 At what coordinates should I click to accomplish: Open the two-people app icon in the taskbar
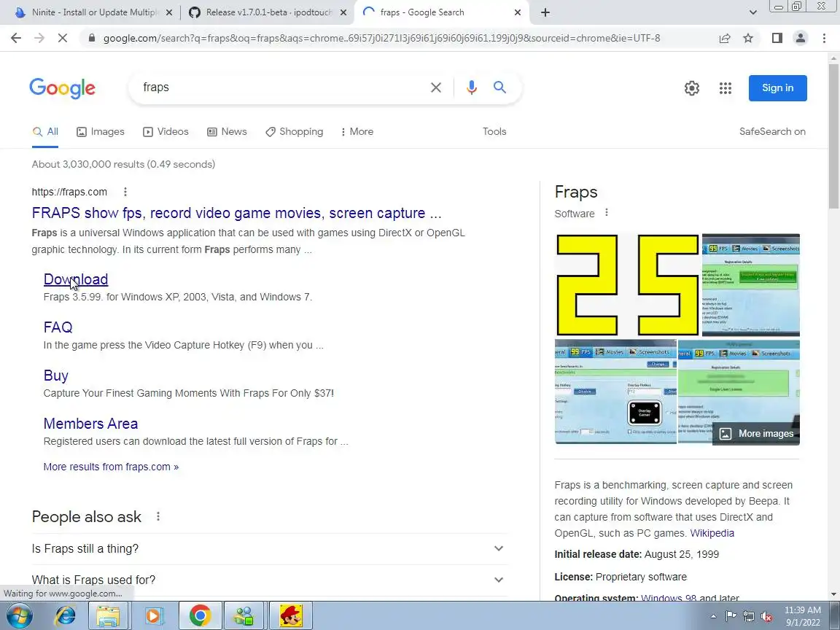coord(245,616)
